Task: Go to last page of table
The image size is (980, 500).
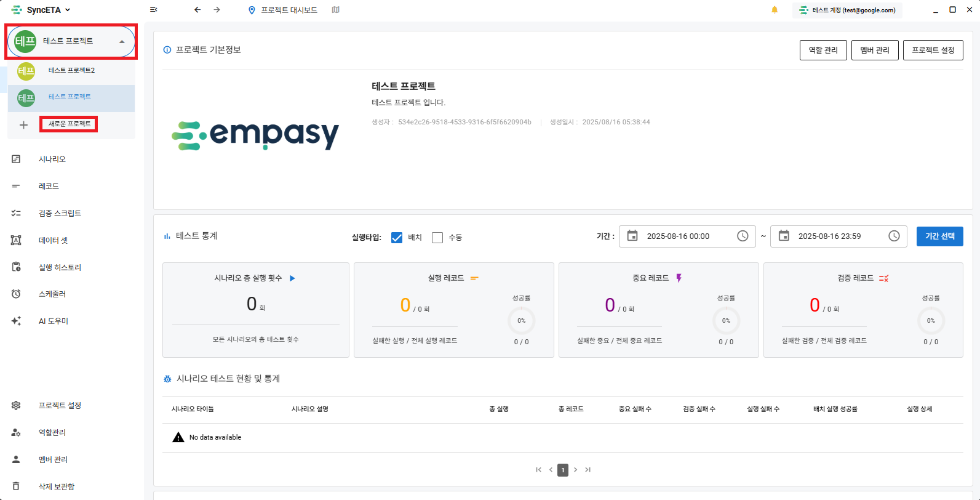Action: click(x=588, y=470)
